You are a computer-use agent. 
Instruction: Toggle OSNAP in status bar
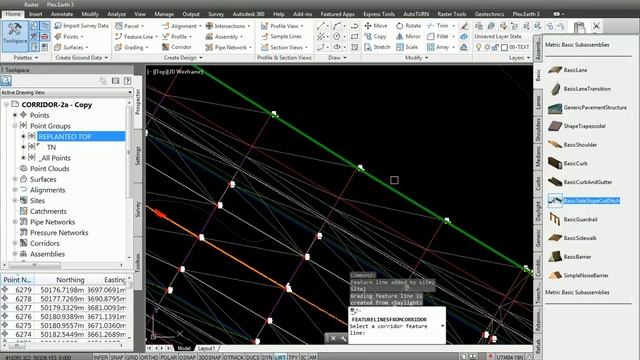tap(187, 357)
